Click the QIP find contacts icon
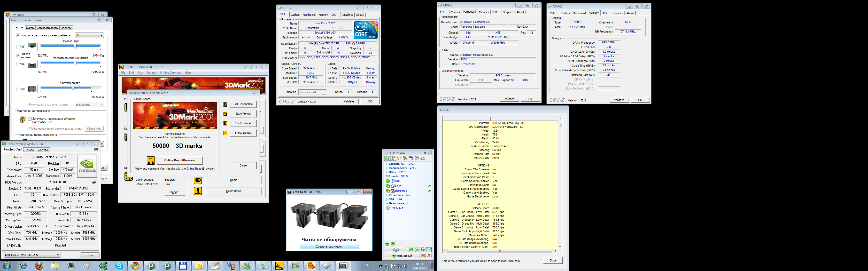868x271 pixels. click(417, 250)
